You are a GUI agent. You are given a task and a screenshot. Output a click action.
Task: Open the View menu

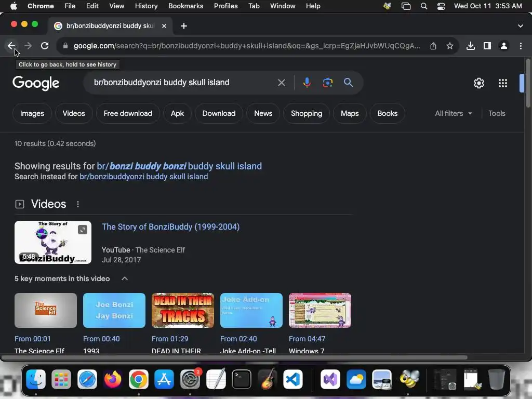pos(116,6)
